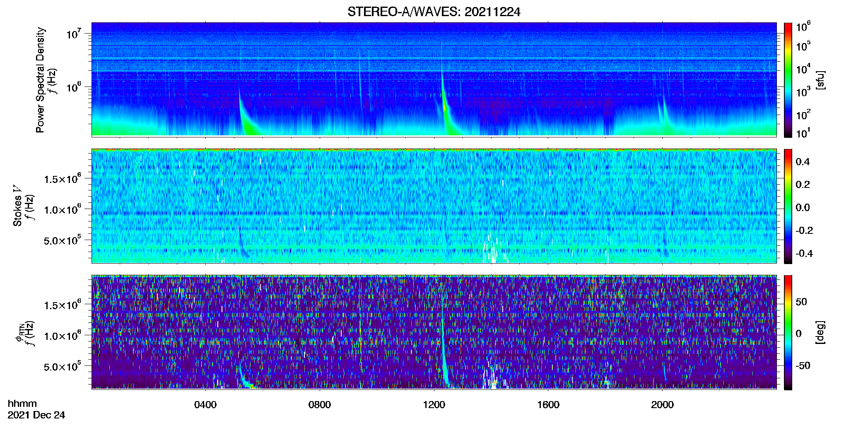Viewport: 868px width, 447px height.
Task: Click the 0.0 tick on Stokes V colorbar
Action: tap(803, 207)
